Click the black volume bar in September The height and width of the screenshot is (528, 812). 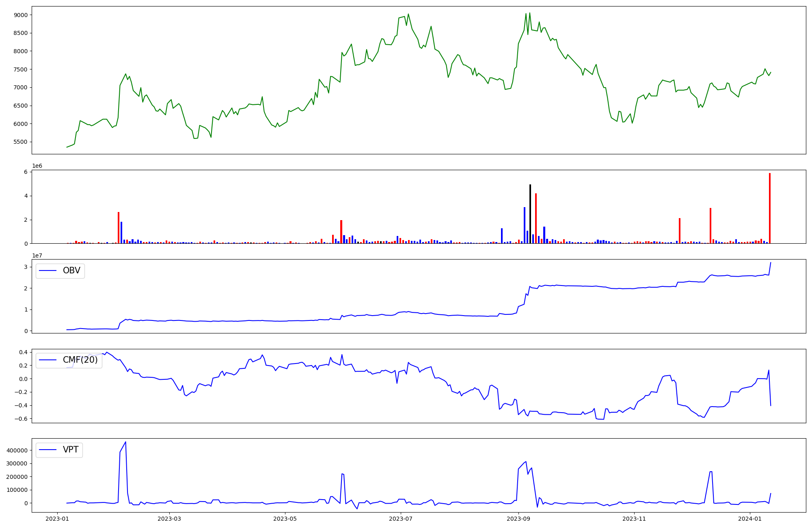[x=530, y=214]
